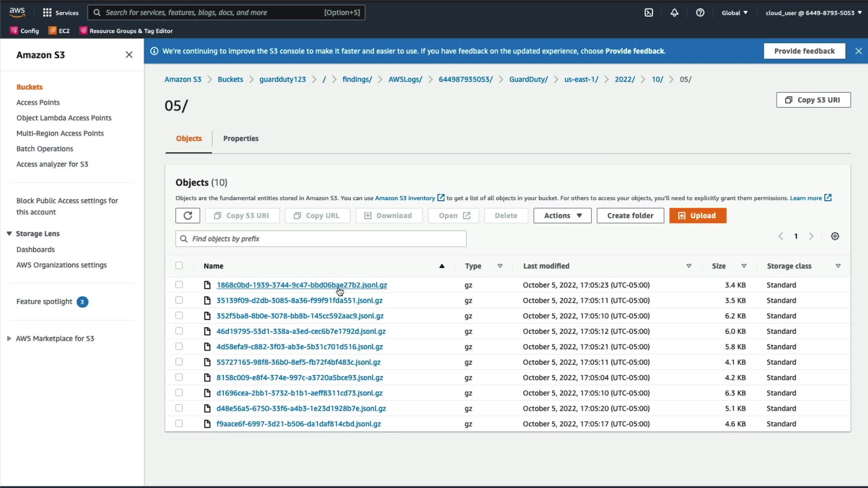Open the Services grid menu

pos(60,13)
